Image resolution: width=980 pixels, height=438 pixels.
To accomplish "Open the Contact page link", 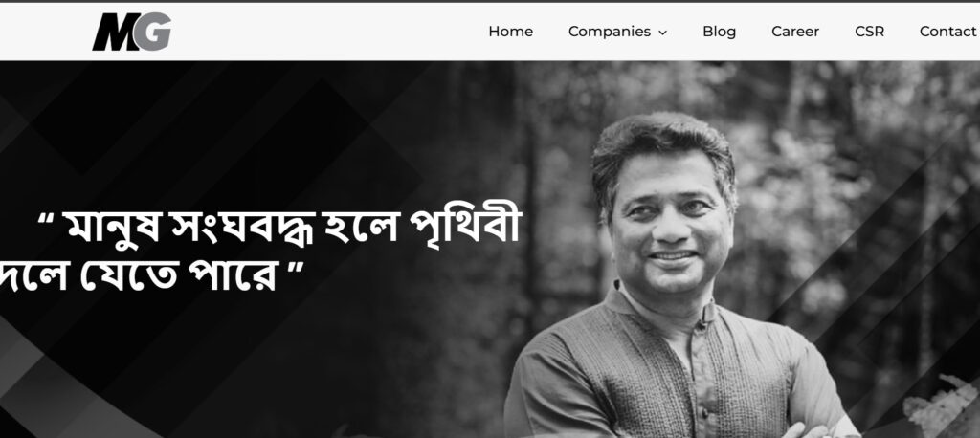I will pos(948,32).
